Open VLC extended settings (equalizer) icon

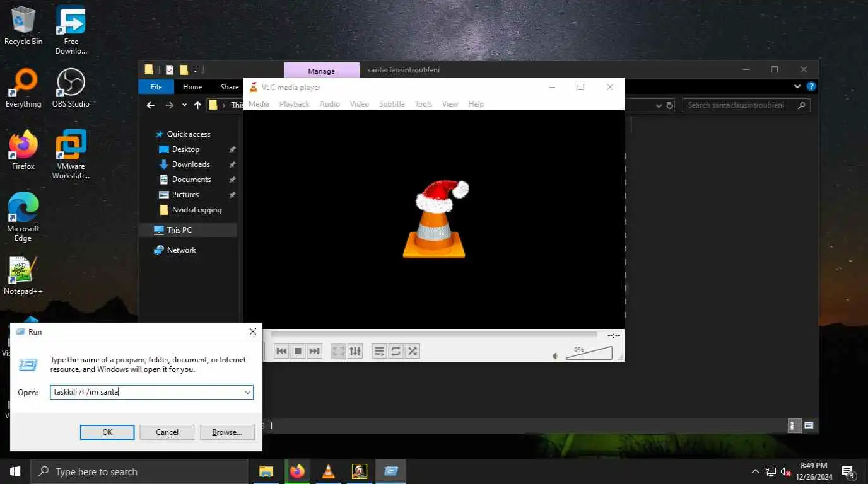(355, 351)
